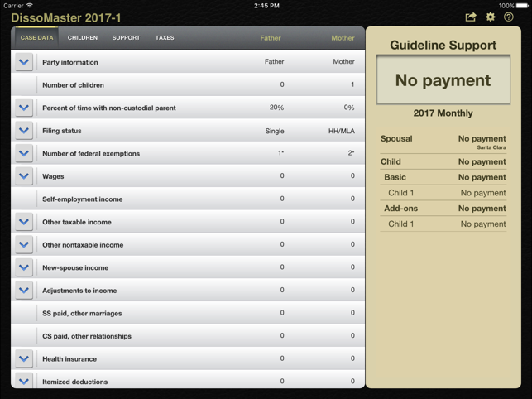Edit Mother's CS paid, other relationships value
Viewport: 532px width, 399px height.
coord(352,335)
